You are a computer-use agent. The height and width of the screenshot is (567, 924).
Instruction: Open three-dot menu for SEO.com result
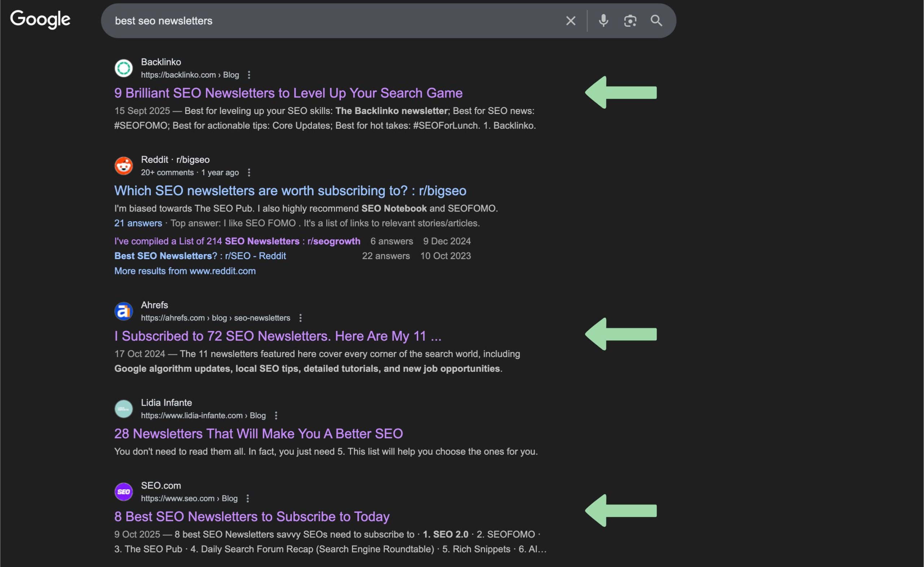click(248, 498)
